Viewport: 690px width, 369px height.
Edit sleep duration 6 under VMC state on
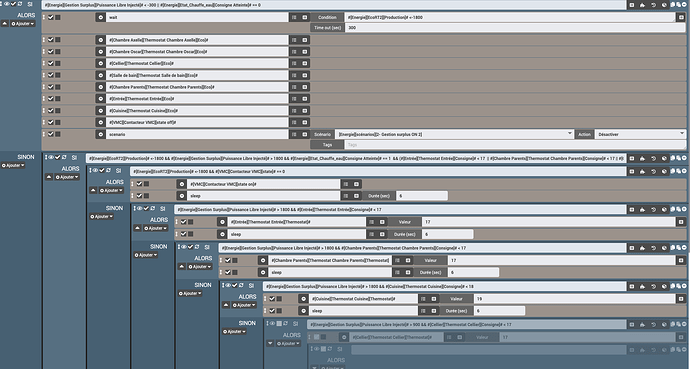(422, 196)
